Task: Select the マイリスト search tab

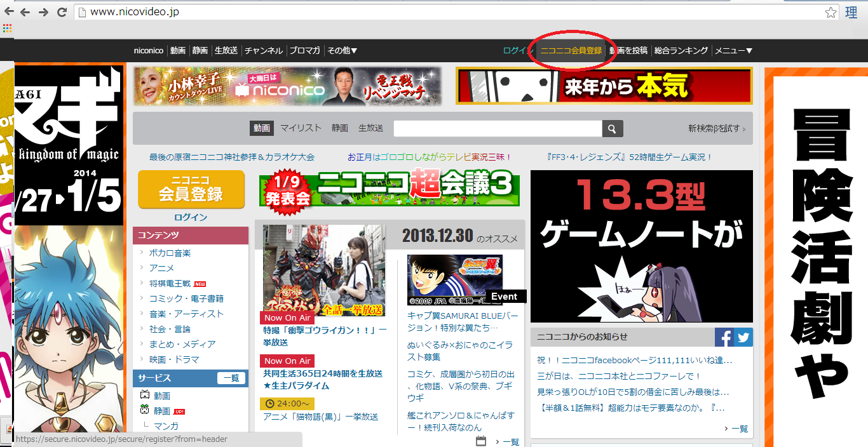Action: coord(301,128)
